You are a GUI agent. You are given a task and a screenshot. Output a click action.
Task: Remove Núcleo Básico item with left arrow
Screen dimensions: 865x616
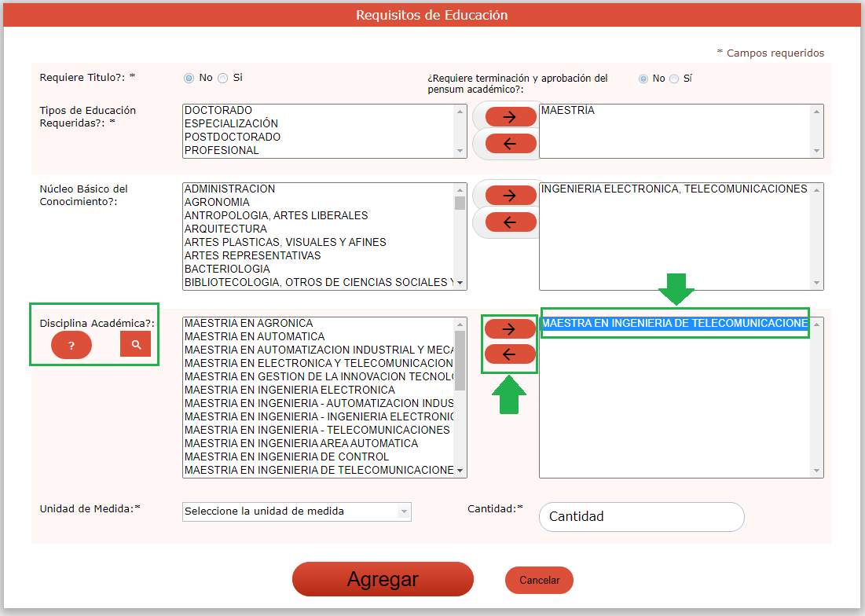pyautogui.click(x=510, y=222)
